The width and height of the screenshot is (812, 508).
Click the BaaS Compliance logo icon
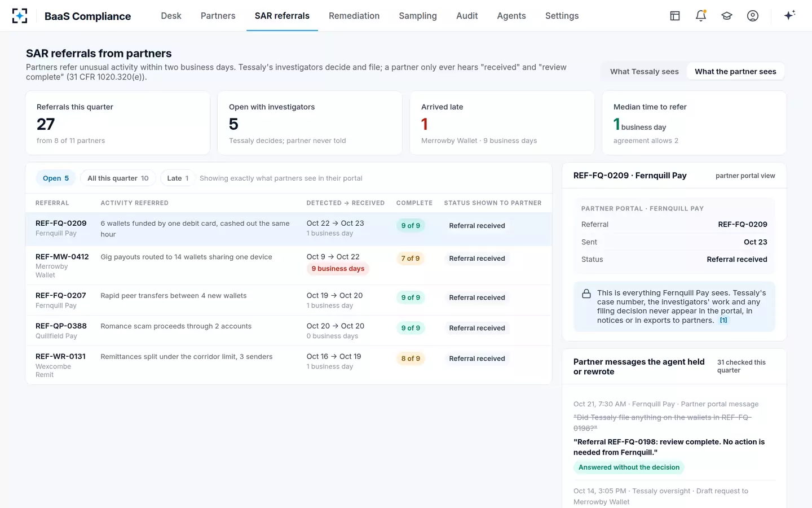(x=20, y=16)
